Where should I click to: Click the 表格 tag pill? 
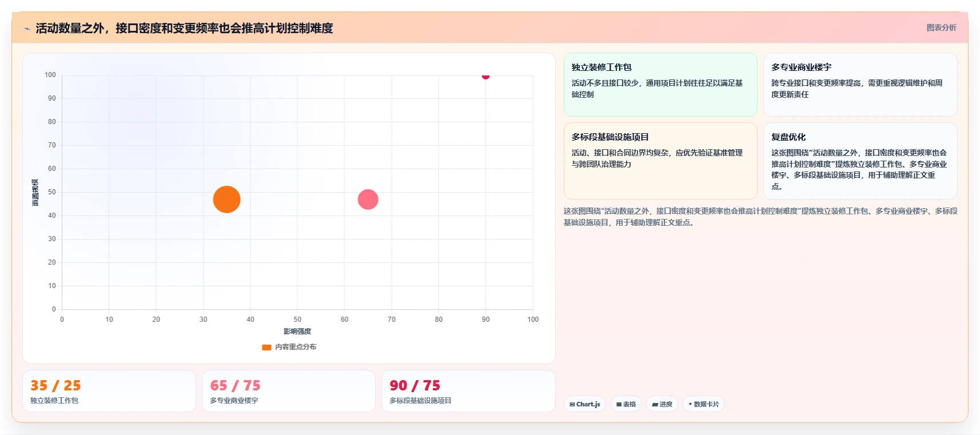point(626,404)
